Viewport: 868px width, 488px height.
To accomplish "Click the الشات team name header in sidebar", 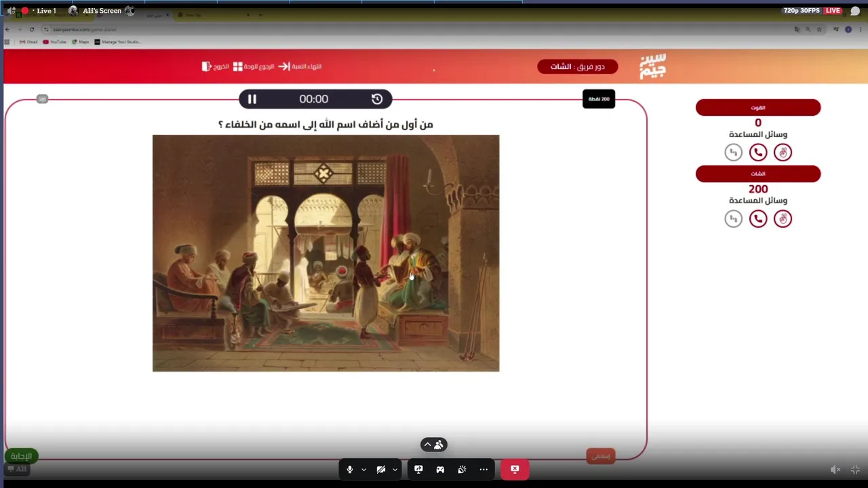I will tap(758, 174).
